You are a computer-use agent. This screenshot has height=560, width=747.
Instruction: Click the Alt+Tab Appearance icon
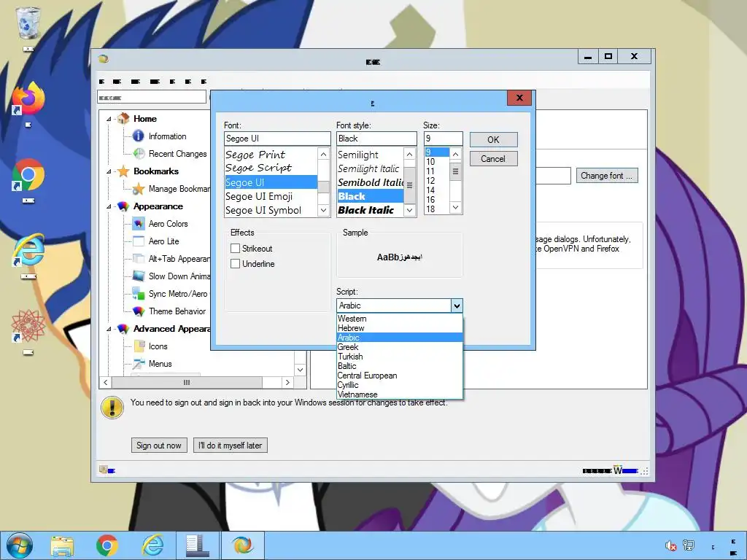point(138,259)
